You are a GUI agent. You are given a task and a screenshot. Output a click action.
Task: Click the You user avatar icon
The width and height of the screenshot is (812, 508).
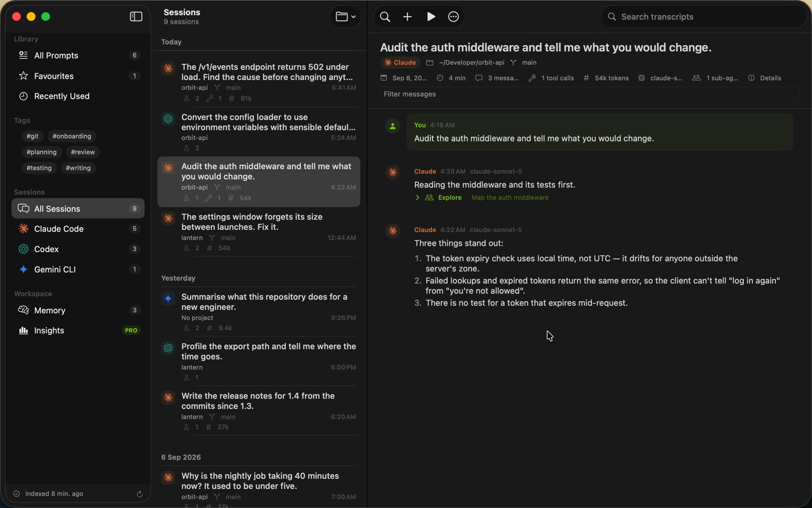coord(392,126)
